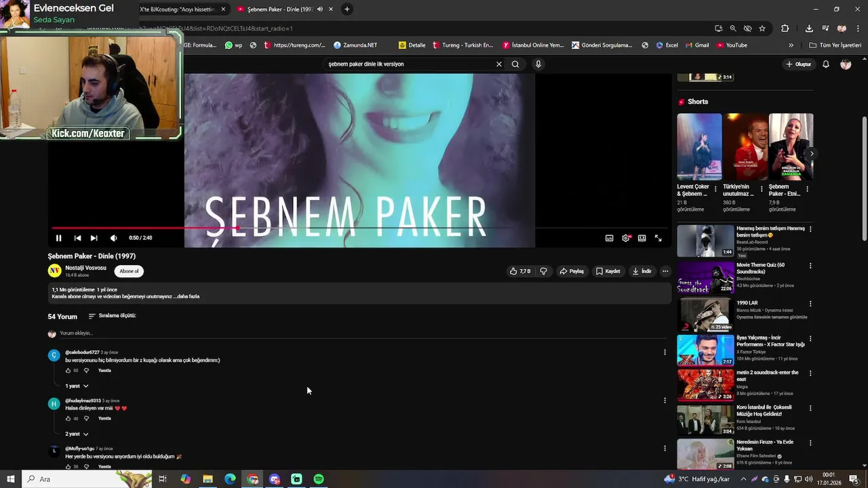Expand 1 yanıt replies under @cakrbodur6727

click(x=77, y=386)
